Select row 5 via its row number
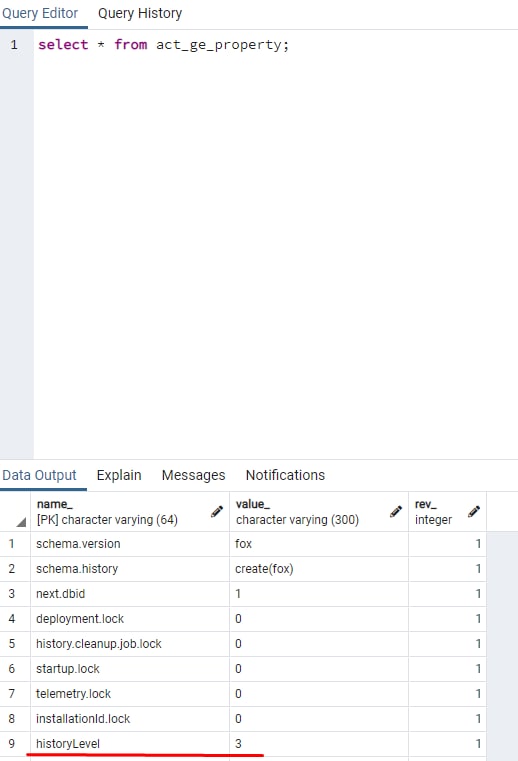The image size is (518, 761). tap(15, 644)
